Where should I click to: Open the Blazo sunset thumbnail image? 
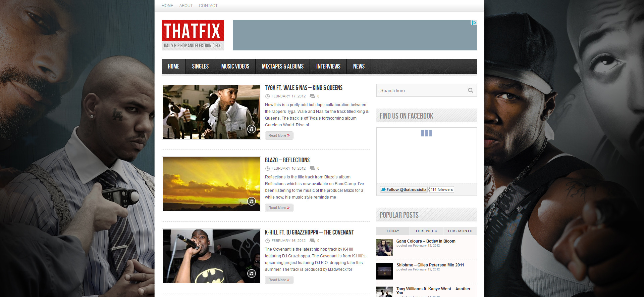(x=211, y=184)
